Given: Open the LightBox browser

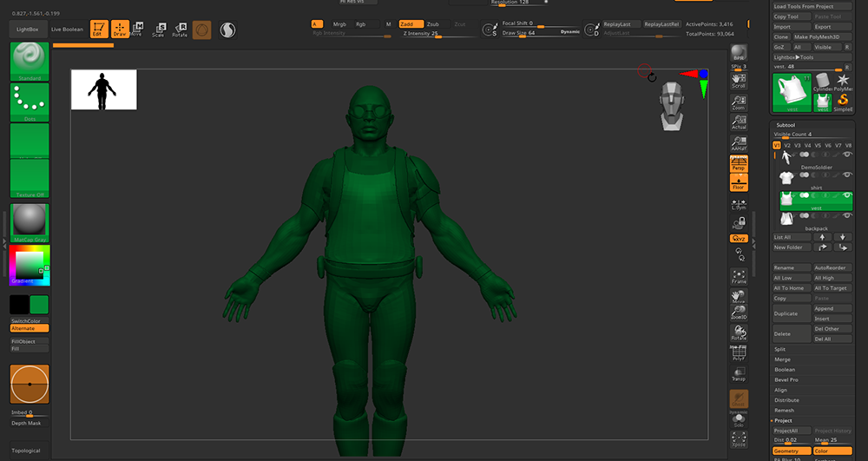Looking at the screenshot, I should click(x=27, y=30).
